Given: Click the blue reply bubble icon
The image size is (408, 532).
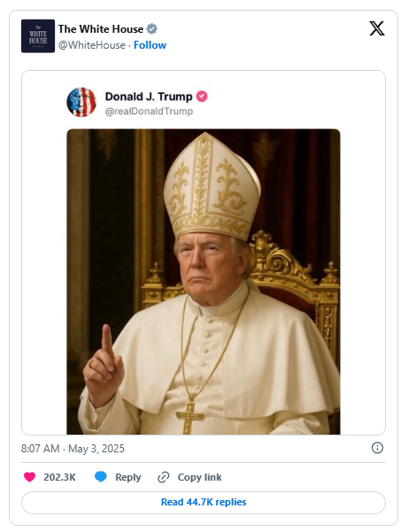Looking at the screenshot, I should click(x=101, y=477).
